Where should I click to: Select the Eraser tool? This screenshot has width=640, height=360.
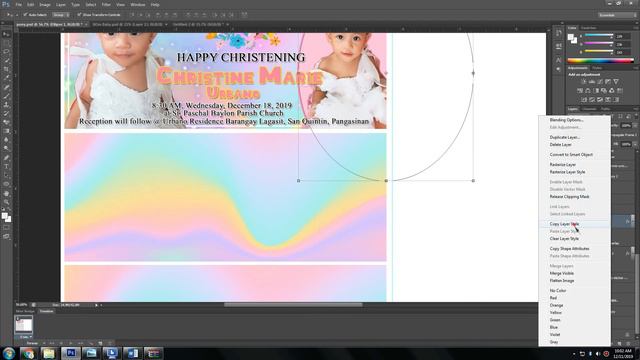pos(6,122)
